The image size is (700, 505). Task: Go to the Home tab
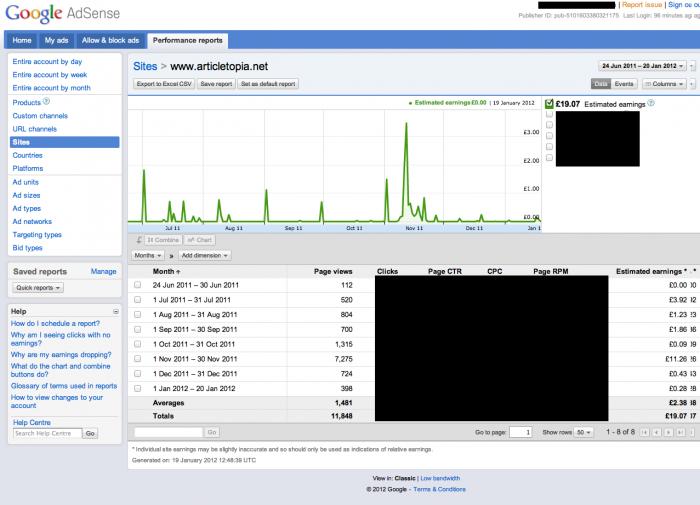click(22, 40)
